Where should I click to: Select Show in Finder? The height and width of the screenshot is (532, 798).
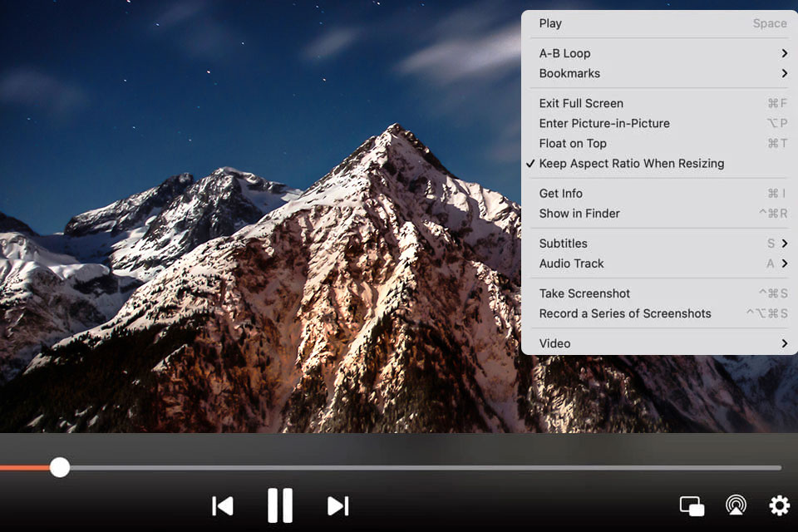659,214
